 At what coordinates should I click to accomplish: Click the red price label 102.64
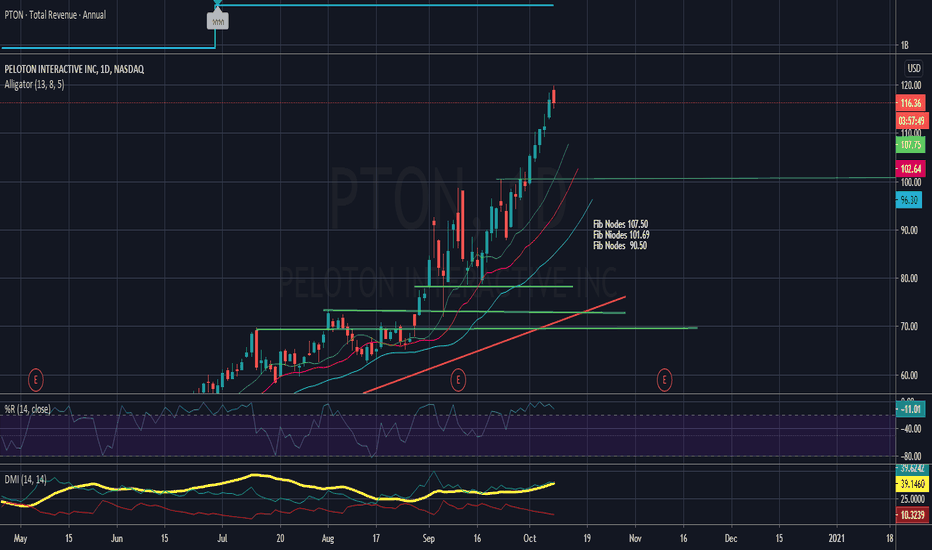[911, 169]
